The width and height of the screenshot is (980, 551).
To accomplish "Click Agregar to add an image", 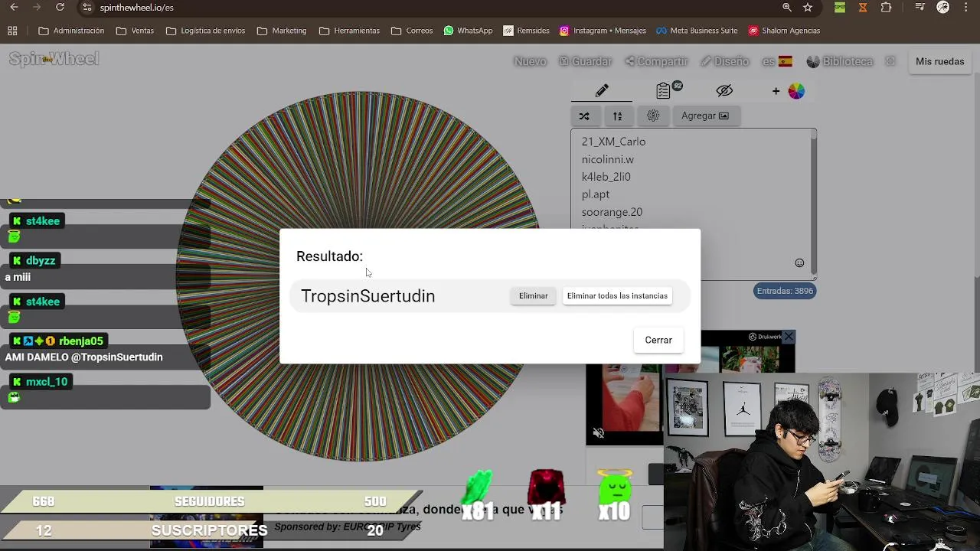I will [x=705, y=116].
